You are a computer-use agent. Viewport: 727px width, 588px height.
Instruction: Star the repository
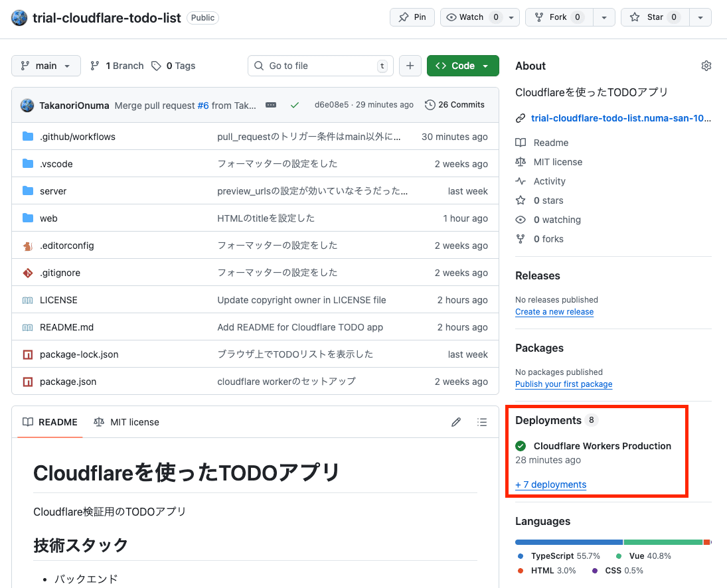[655, 17]
